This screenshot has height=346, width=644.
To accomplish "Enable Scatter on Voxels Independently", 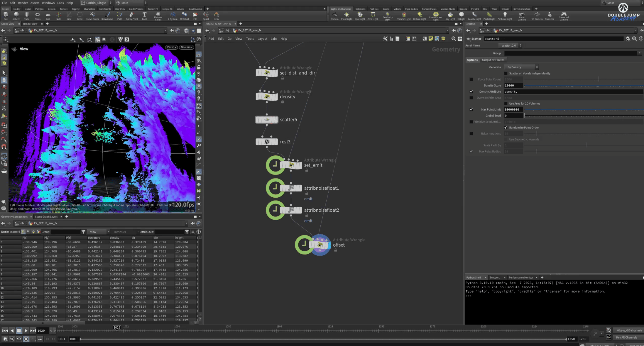I will 506,73.
